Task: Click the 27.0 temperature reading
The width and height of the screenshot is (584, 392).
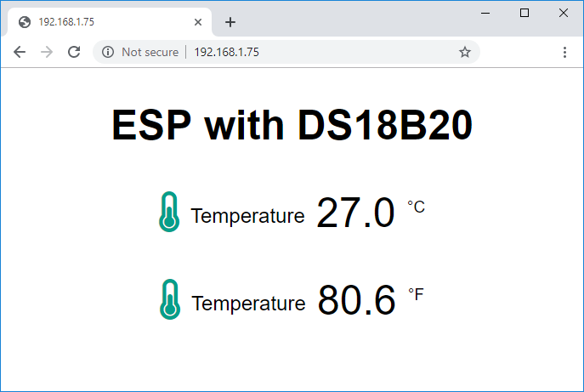Action: point(355,213)
